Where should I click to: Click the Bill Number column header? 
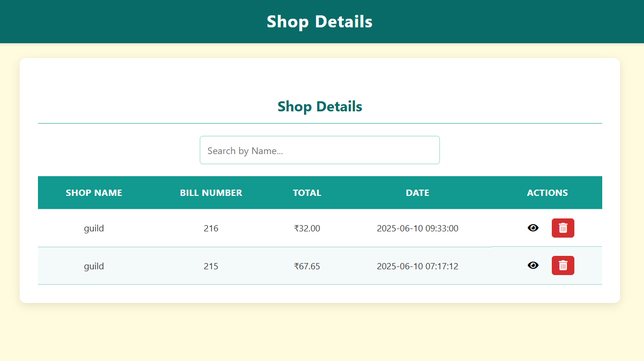tap(211, 193)
